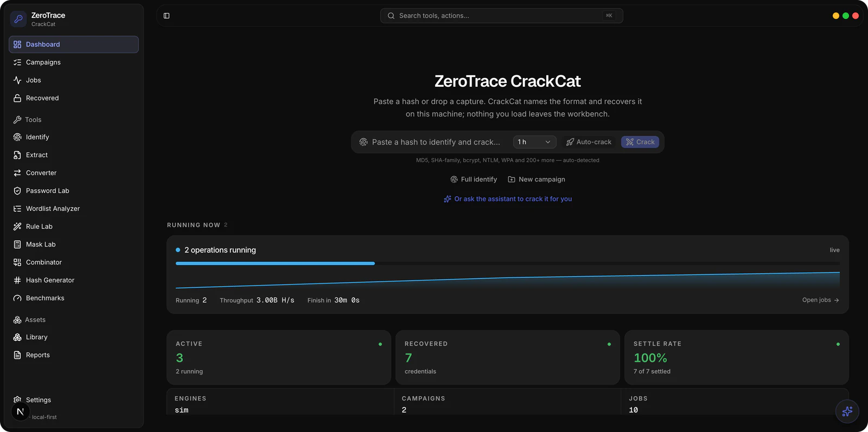Image resolution: width=868 pixels, height=432 pixels.
Task: Click the 'live' status label
Action: click(x=835, y=250)
